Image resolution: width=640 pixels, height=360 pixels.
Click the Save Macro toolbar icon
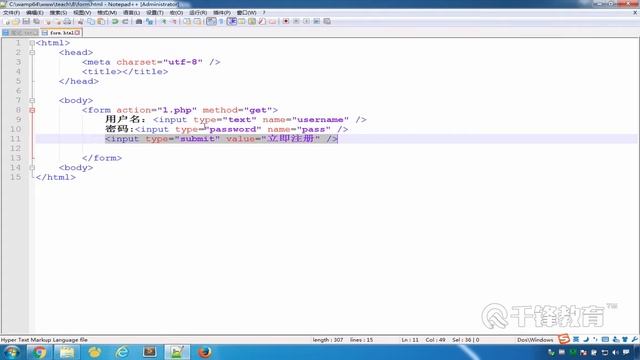point(327,21)
